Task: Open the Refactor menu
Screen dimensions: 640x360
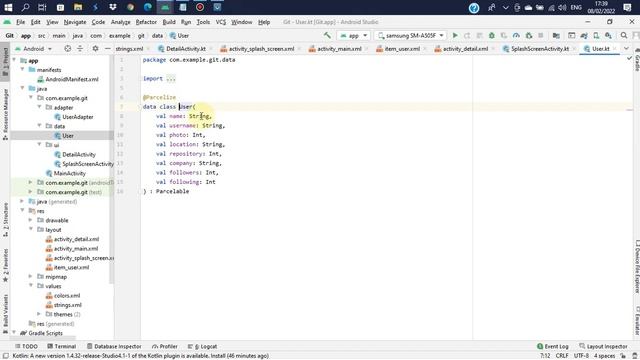Action: 146,22
